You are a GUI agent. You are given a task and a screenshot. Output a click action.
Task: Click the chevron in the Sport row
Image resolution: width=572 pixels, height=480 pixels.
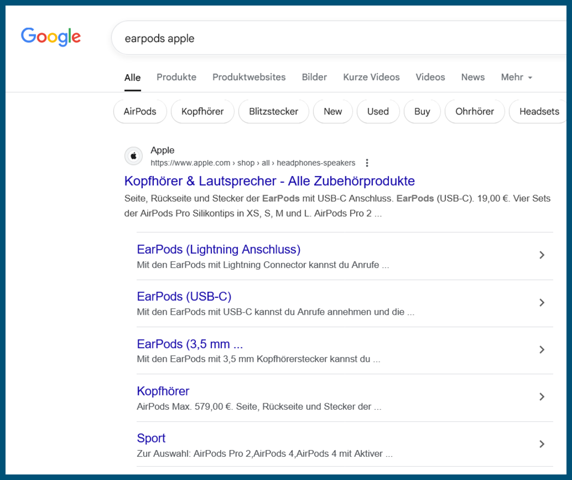(542, 444)
